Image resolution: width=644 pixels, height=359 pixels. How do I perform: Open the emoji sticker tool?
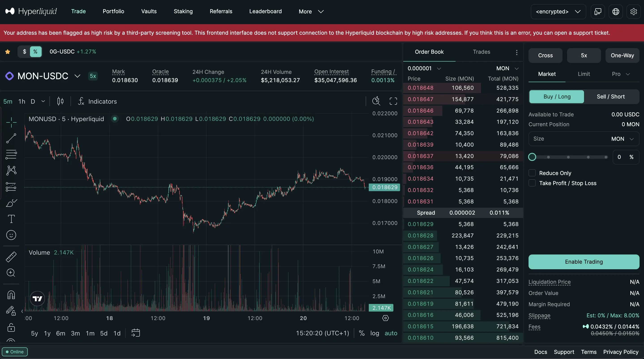click(x=11, y=235)
